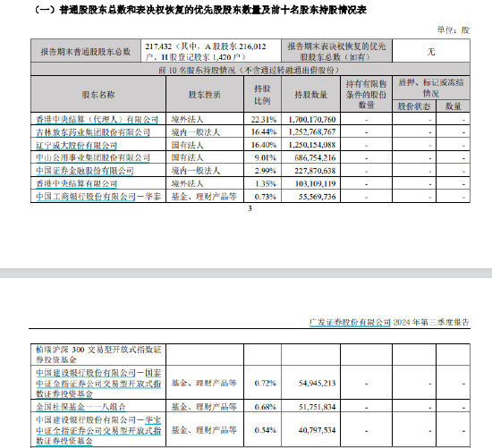The width and height of the screenshot is (492, 448).
Task: Click cell 报告期末表决权恢复的优先股股东总数
Action: coord(336,52)
